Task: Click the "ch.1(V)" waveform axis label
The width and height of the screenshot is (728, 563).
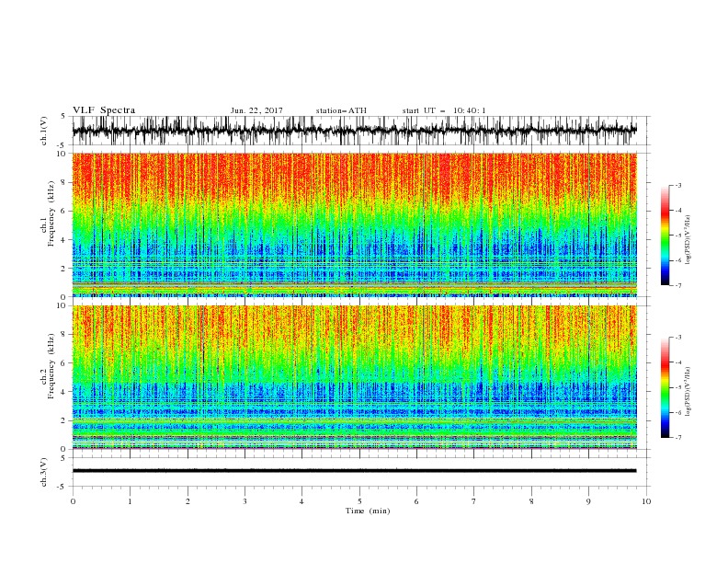Action: (44, 131)
